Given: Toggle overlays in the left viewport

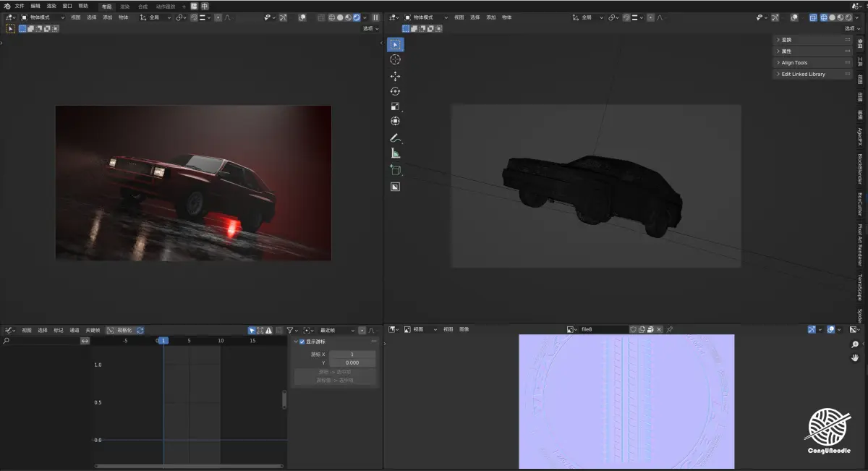Looking at the screenshot, I should [x=302, y=17].
